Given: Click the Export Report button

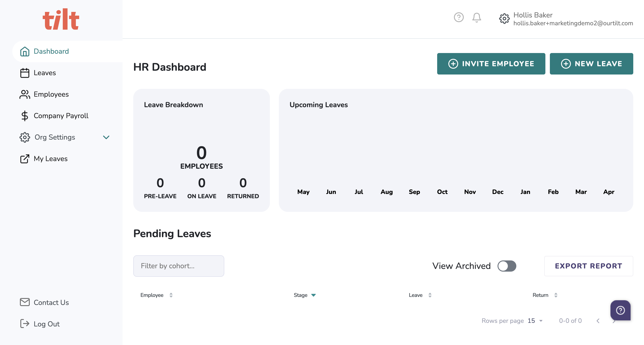Looking at the screenshot, I should click(588, 266).
